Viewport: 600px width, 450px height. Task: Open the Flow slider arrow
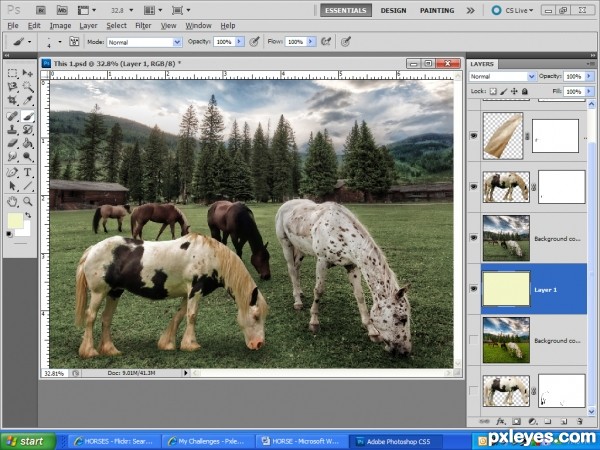[311, 42]
